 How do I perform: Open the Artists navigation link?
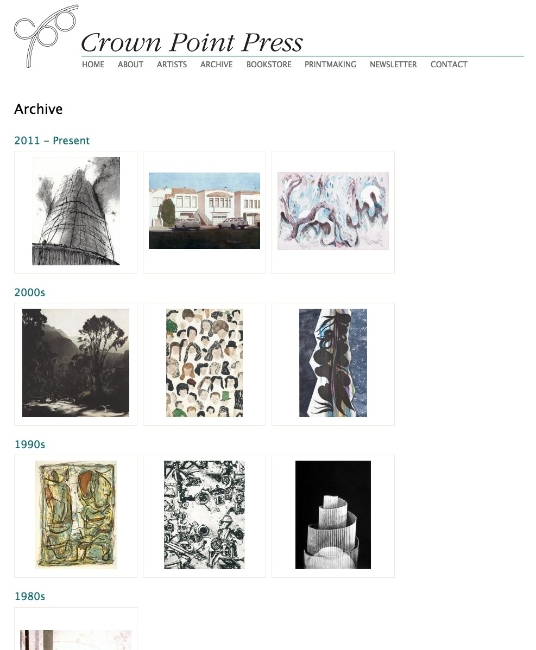tap(172, 64)
